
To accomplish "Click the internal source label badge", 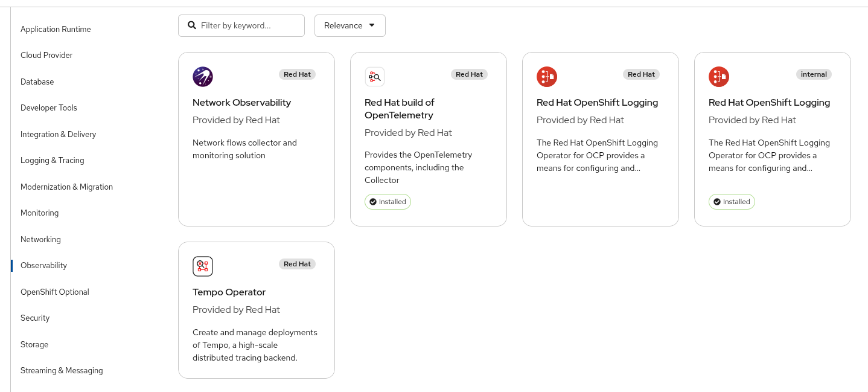I will tap(814, 74).
